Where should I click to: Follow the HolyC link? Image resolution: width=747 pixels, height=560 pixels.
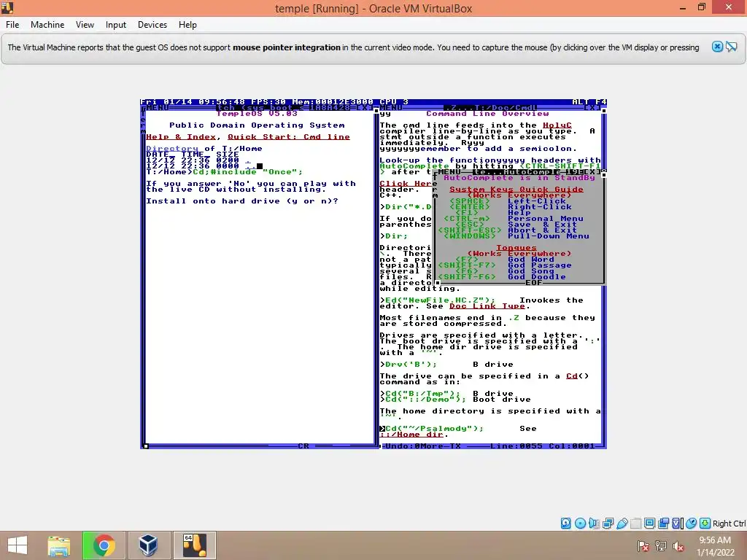click(x=557, y=125)
